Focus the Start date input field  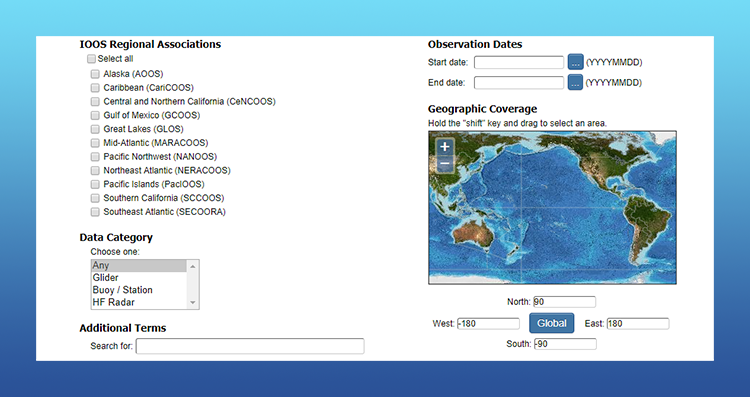click(519, 62)
